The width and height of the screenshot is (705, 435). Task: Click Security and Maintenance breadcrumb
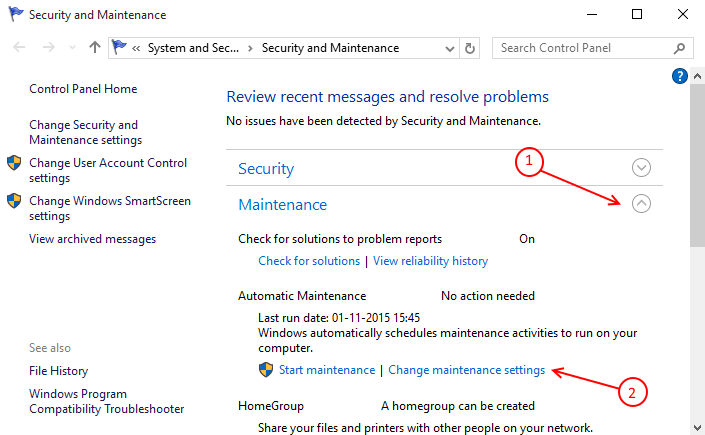click(330, 48)
